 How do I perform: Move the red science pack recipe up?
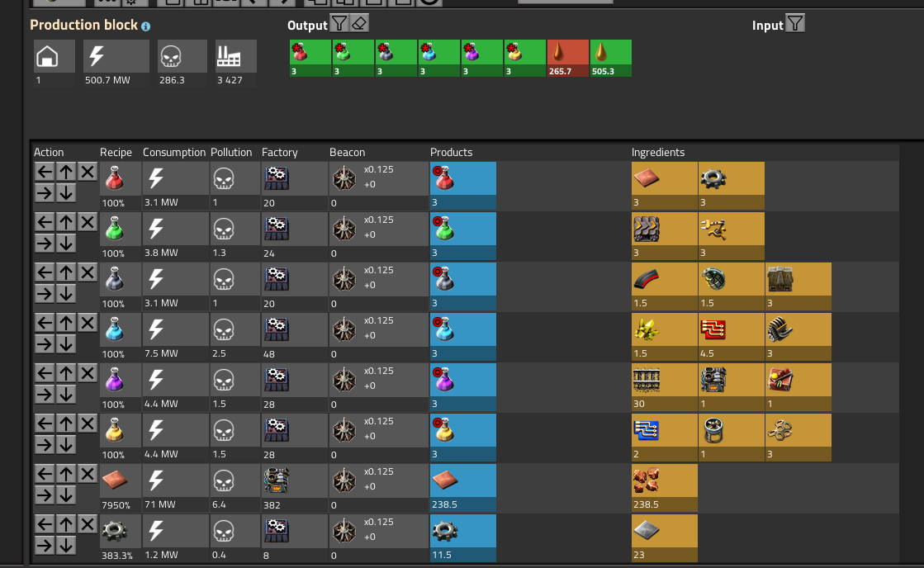tap(66, 172)
